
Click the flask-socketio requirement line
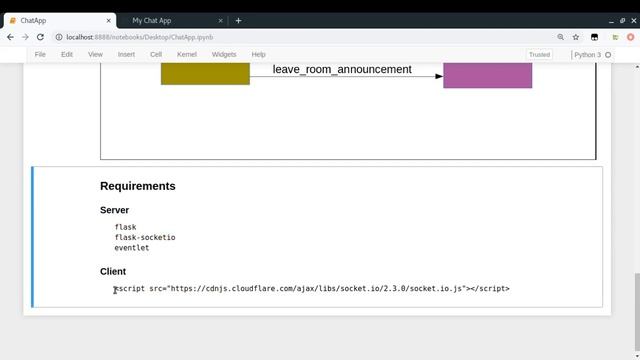pos(145,238)
